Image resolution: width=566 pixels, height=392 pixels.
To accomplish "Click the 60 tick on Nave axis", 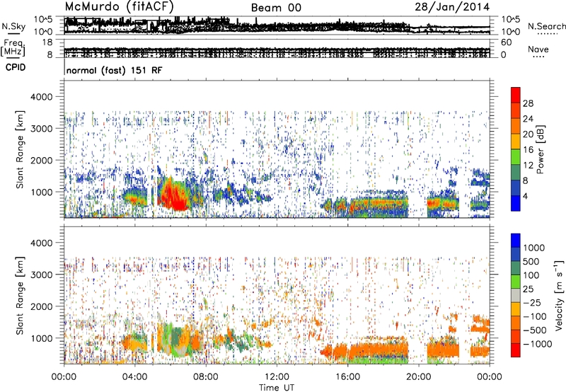I will [x=506, y=42].
